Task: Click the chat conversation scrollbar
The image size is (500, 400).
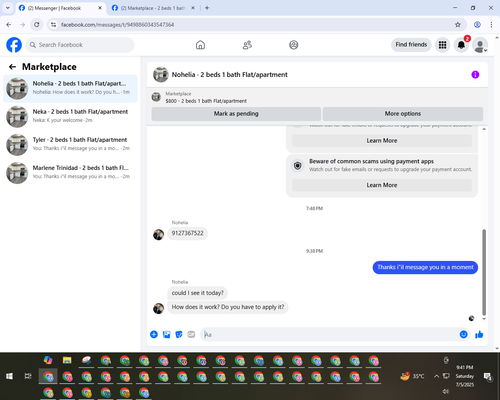Action: click(484, 272)
